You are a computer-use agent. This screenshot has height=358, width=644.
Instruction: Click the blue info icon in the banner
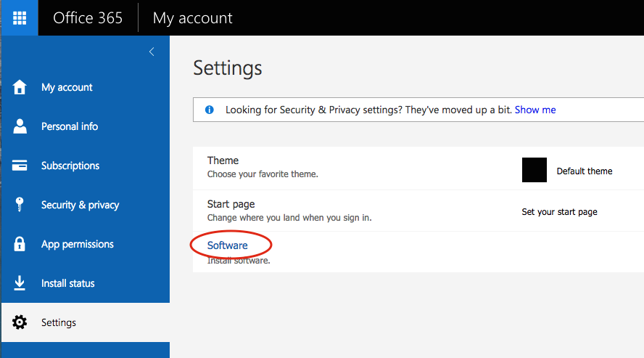click(210, 110)
